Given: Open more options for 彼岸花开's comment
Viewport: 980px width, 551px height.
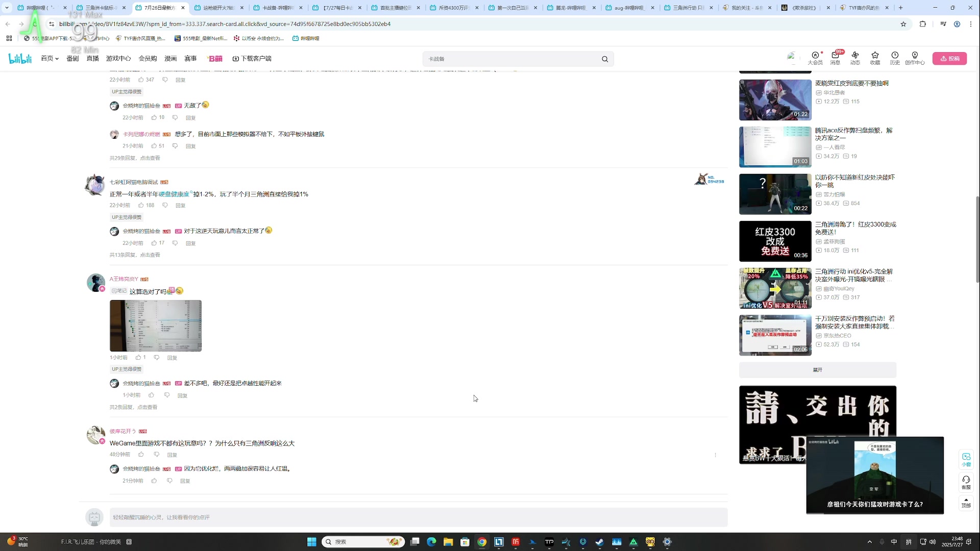Looking at the screenshot, I should (x=715, y=455).
